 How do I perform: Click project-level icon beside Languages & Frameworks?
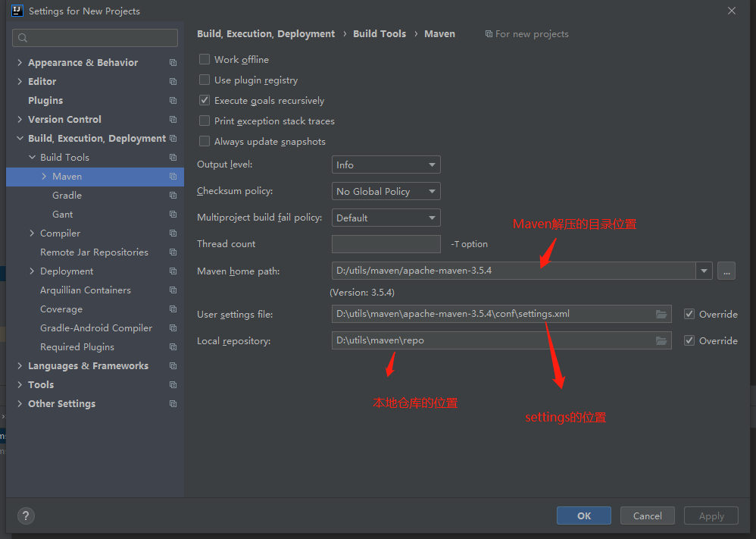173,365
